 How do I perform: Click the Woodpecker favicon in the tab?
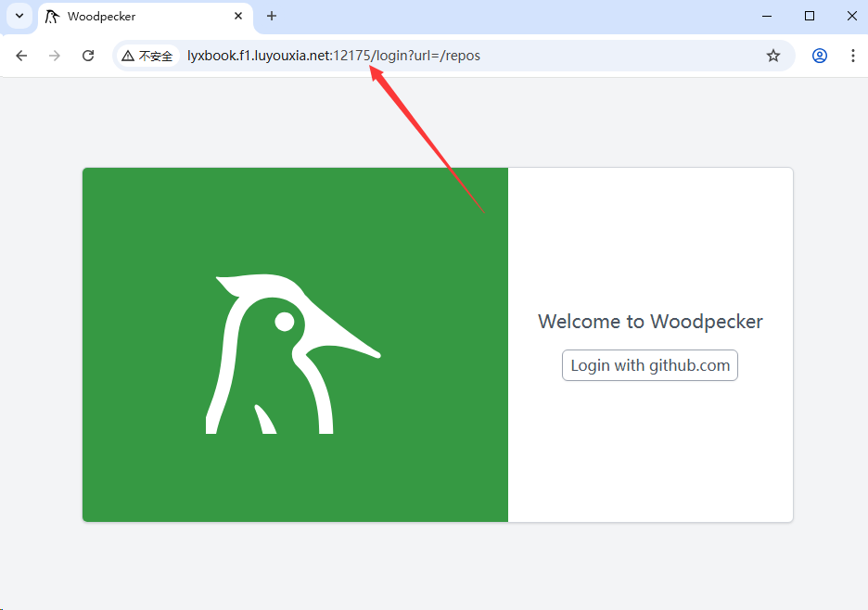53,17
